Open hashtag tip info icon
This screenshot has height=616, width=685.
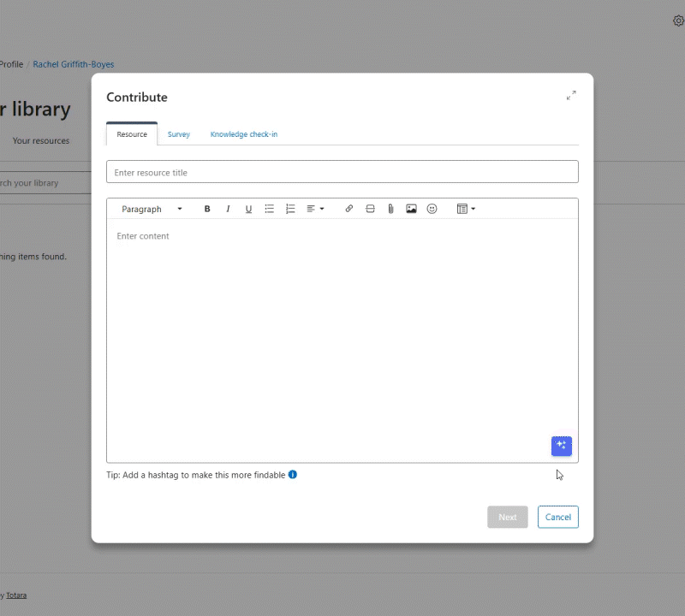point(293,475)
